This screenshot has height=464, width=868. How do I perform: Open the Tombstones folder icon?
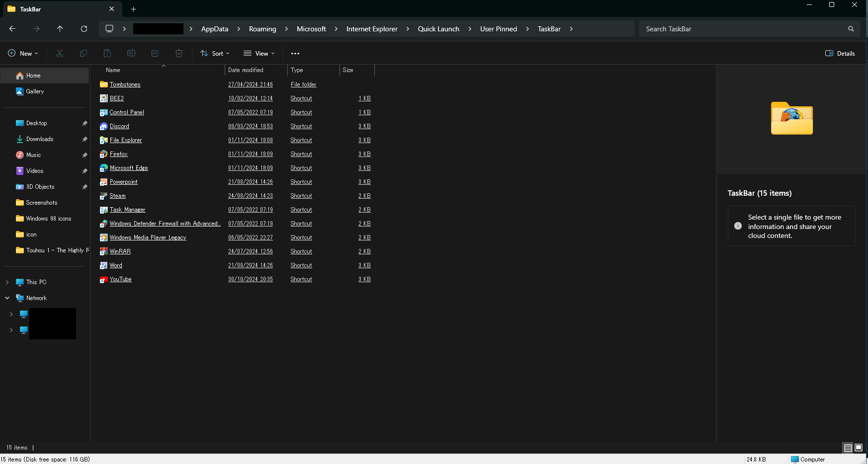(104, 84)
